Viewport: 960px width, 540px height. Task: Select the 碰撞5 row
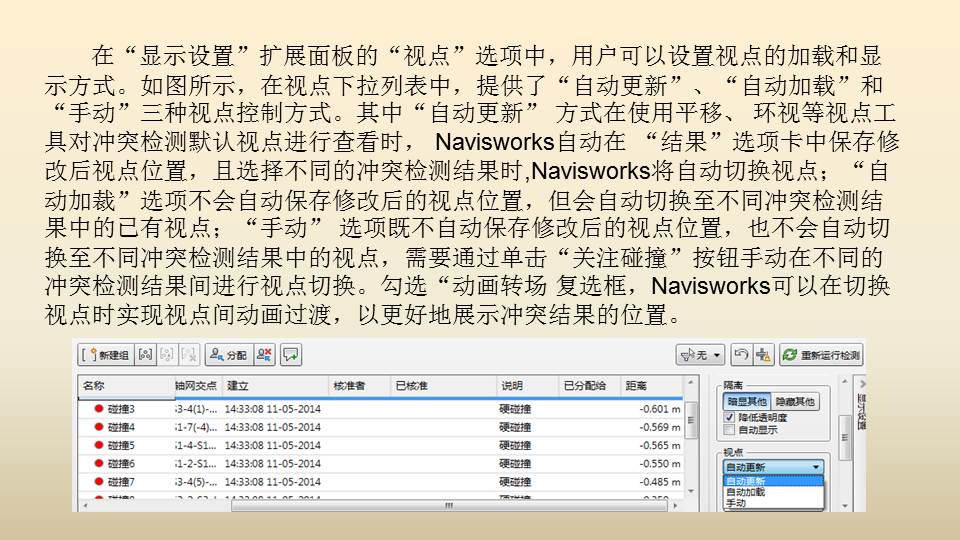pyautogui.click(x=380, y=446)
